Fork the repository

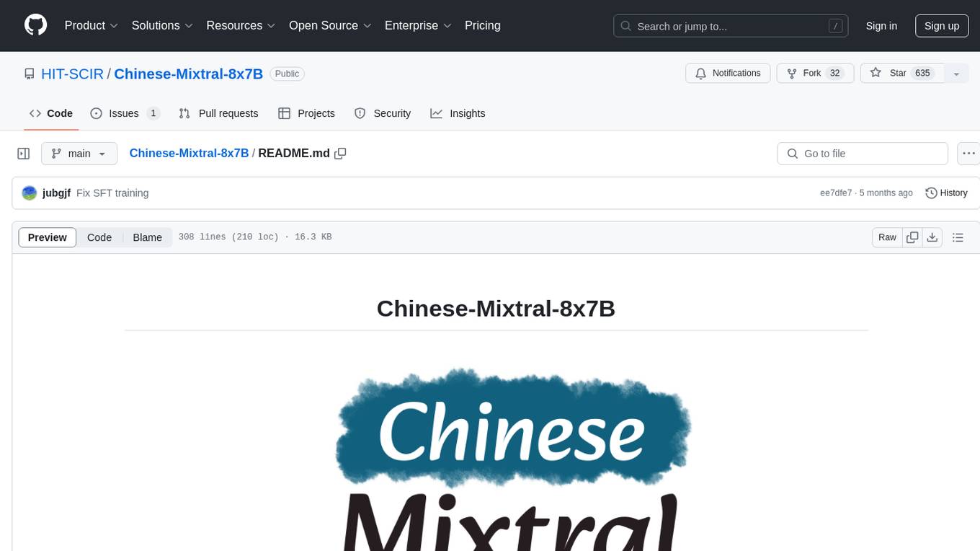(816, 74)
